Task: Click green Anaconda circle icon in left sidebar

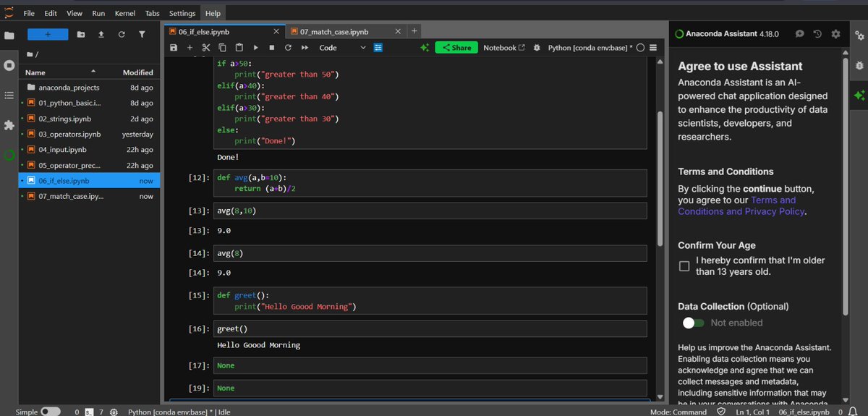Action: click(9, 155)
